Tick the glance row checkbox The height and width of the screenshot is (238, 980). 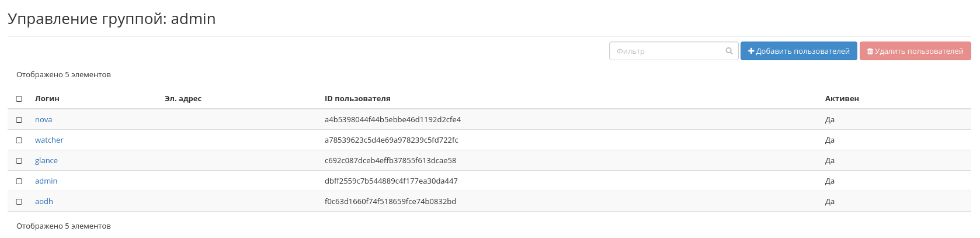19,161
